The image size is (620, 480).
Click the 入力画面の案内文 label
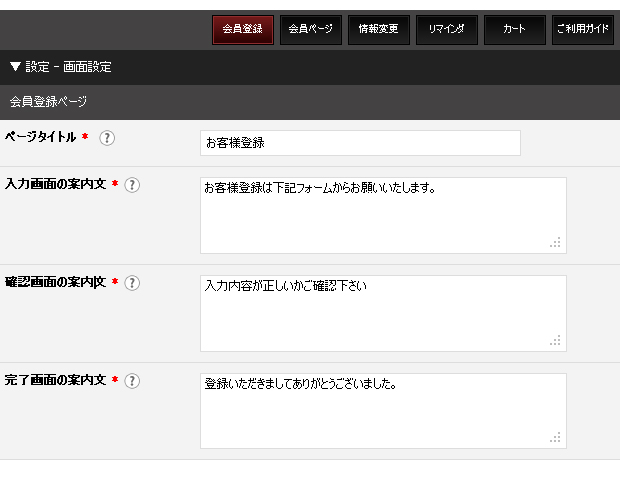click(55, 184)
